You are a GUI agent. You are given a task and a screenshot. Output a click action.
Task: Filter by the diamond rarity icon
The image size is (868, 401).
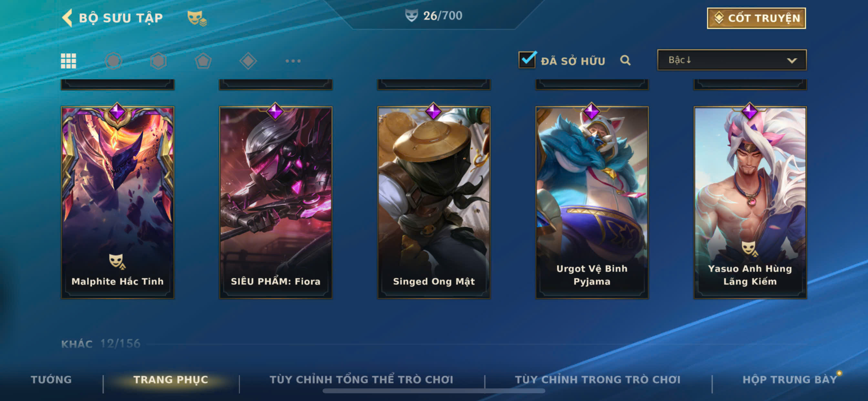pyautogui.click(x=248, y=61)
